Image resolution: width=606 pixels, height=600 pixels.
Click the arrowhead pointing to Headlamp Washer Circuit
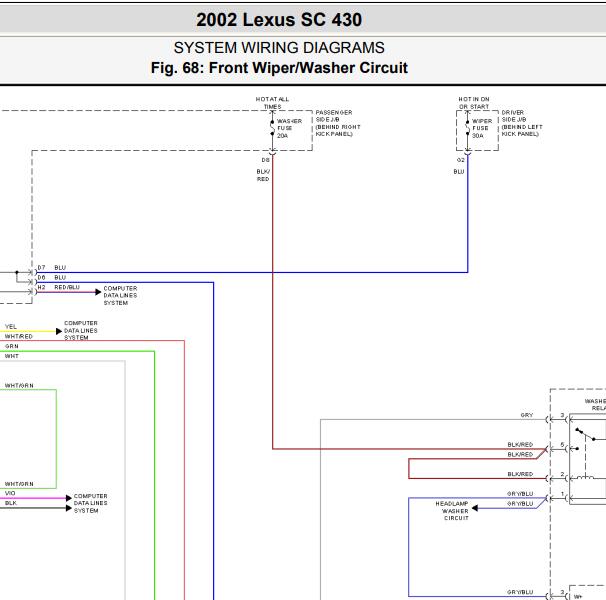click(475, 508)
